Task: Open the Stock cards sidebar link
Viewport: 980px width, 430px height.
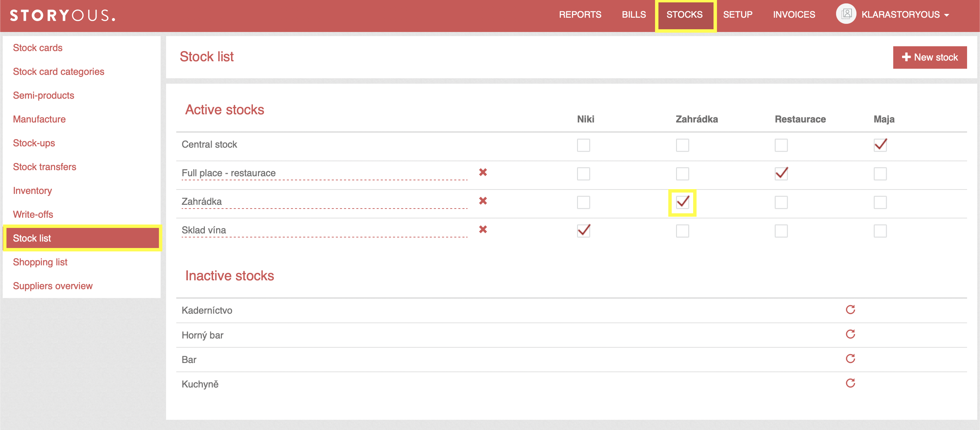Action: [37, 48]
